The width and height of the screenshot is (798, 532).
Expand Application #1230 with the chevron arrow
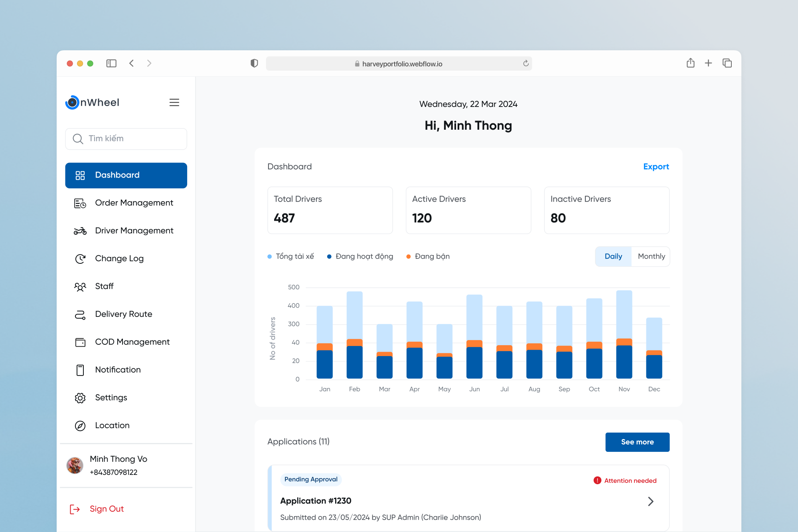[650, 501]
